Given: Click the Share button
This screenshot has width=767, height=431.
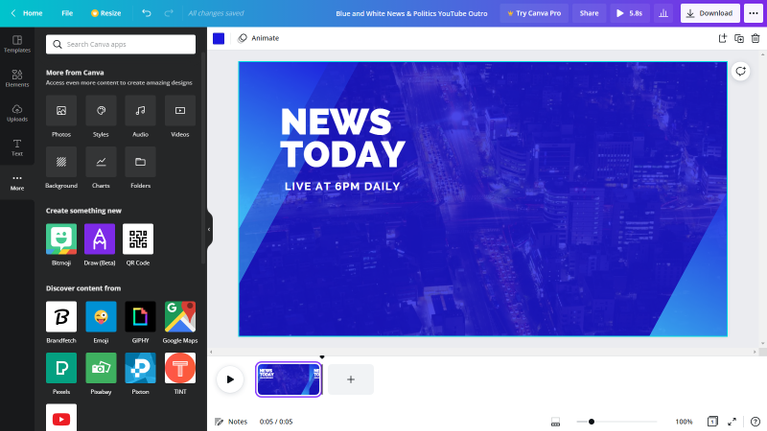Looking at the screenshot, I should click(589, 13).
